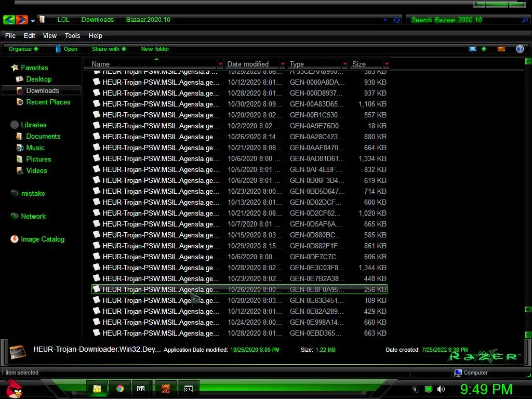
Task: Select Desktop in navigation pane
Action: (x=34, y=79)
